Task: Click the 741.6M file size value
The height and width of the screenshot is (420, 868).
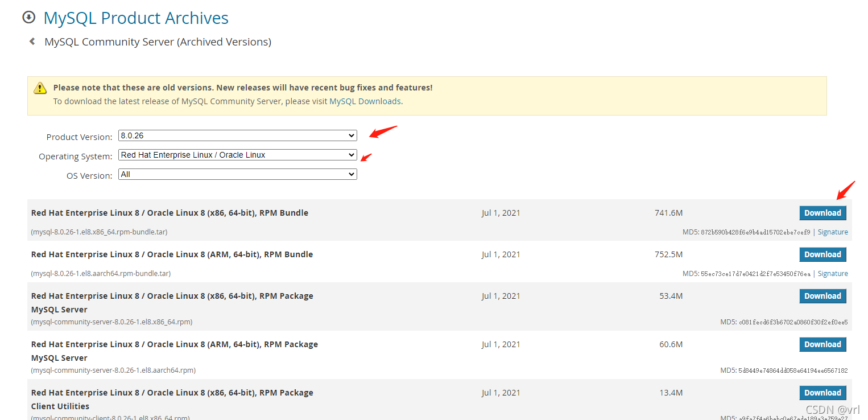Action: tap(668, 213)
